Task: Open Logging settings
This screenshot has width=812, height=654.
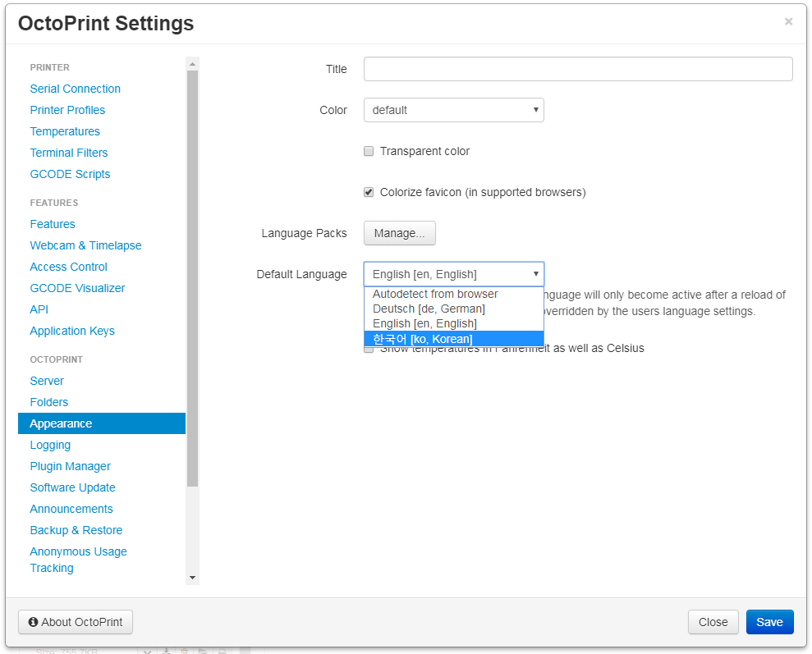Action: coord(50,445)
